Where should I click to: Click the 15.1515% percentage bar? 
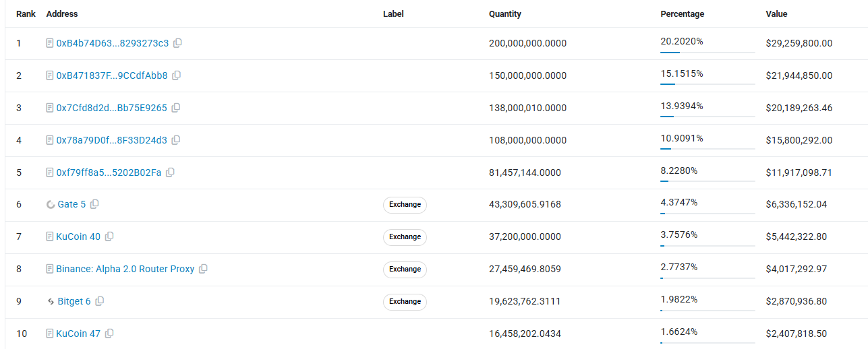(707, 84)
